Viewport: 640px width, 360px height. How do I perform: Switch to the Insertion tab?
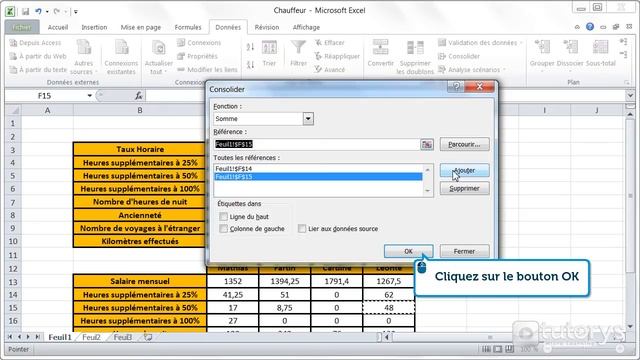click(94, 27)
